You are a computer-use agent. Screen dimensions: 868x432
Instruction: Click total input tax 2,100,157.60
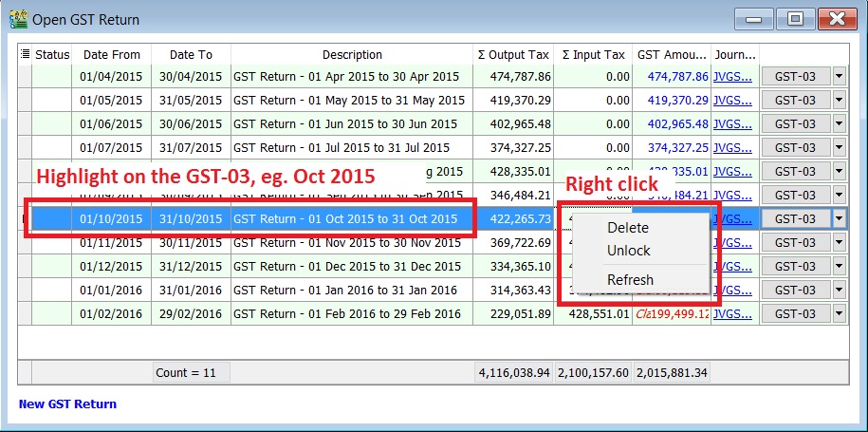click(594, 373)
